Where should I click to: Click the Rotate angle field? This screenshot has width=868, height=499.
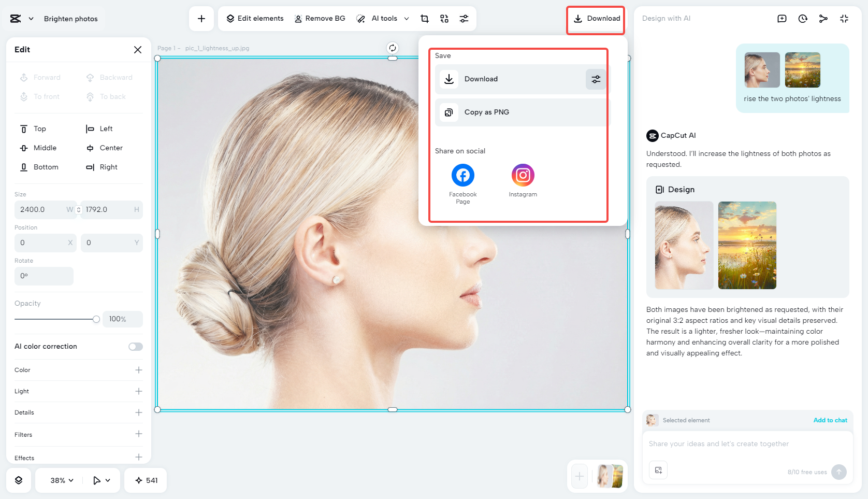tap(44, 276)
